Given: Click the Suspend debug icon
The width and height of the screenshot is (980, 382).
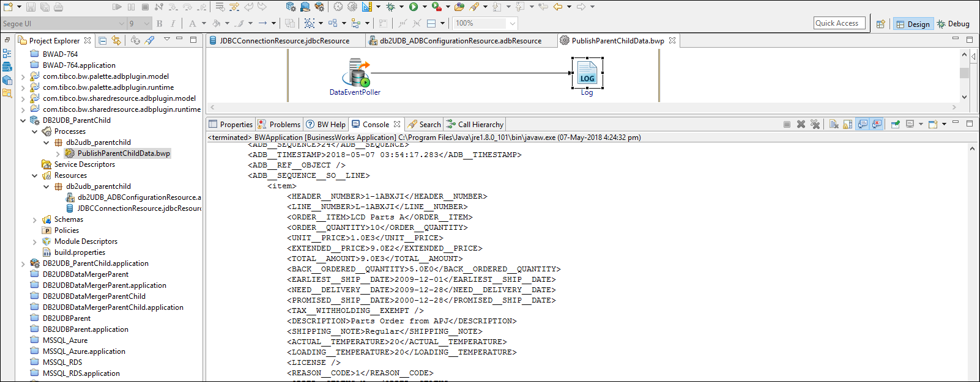Looking at the screenshot, I should tap(131, 7).
